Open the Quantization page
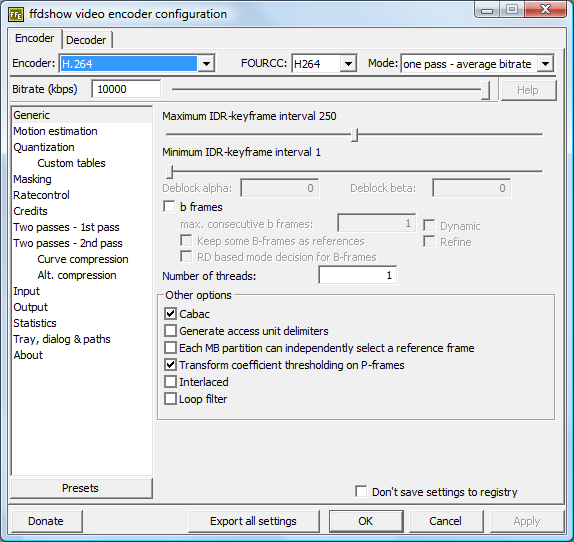Viewport: 574px width, 542px height. pyautogui.click(x=44, y=147)
